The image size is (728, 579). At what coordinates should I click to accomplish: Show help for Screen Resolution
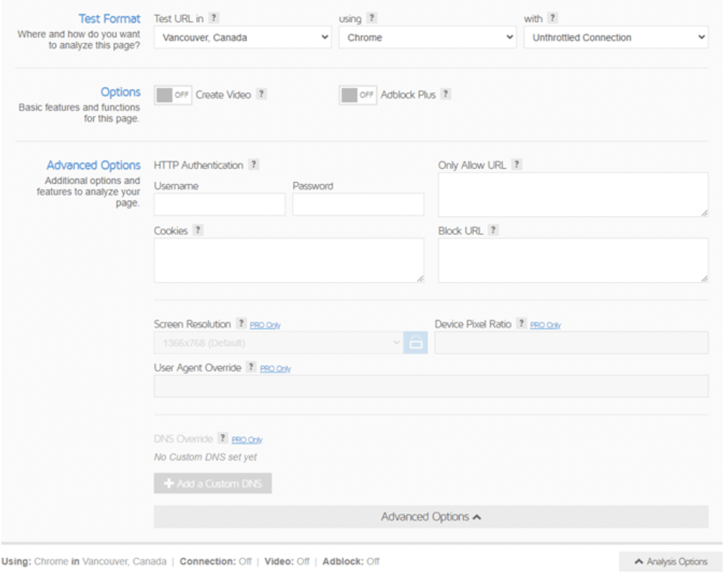click(241, 324)
